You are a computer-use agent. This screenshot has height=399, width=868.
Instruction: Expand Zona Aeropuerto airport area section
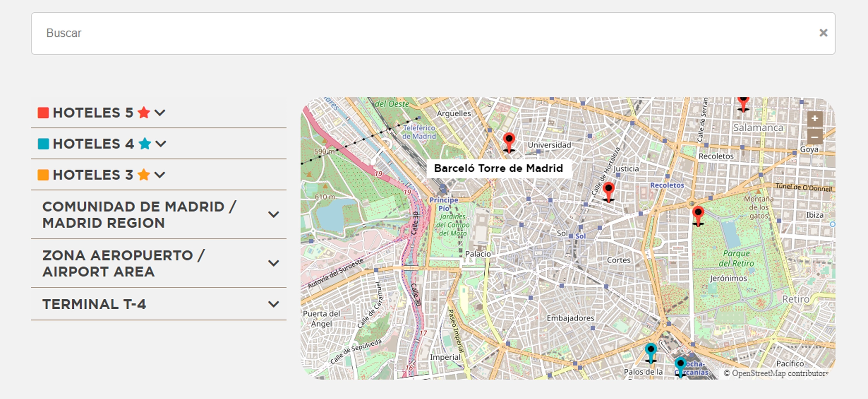273,263
